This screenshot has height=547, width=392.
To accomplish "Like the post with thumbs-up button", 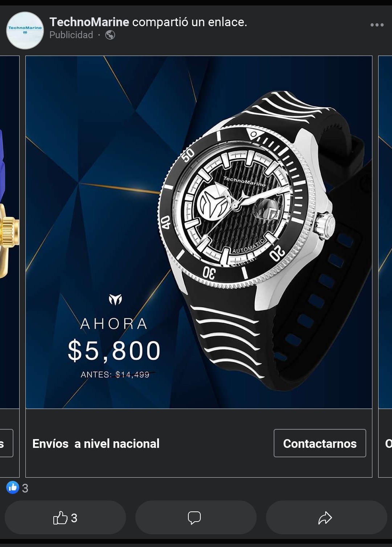I will 65,518.
